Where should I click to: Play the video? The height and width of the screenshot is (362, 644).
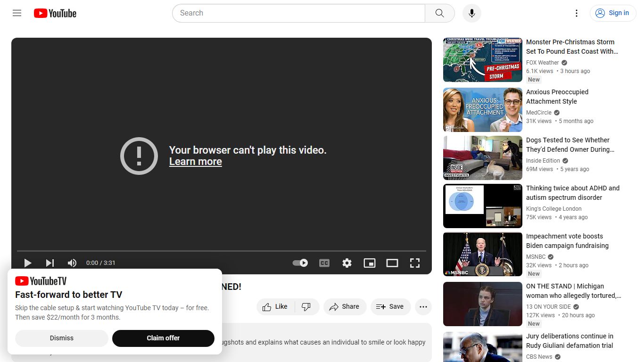point(28,263)
